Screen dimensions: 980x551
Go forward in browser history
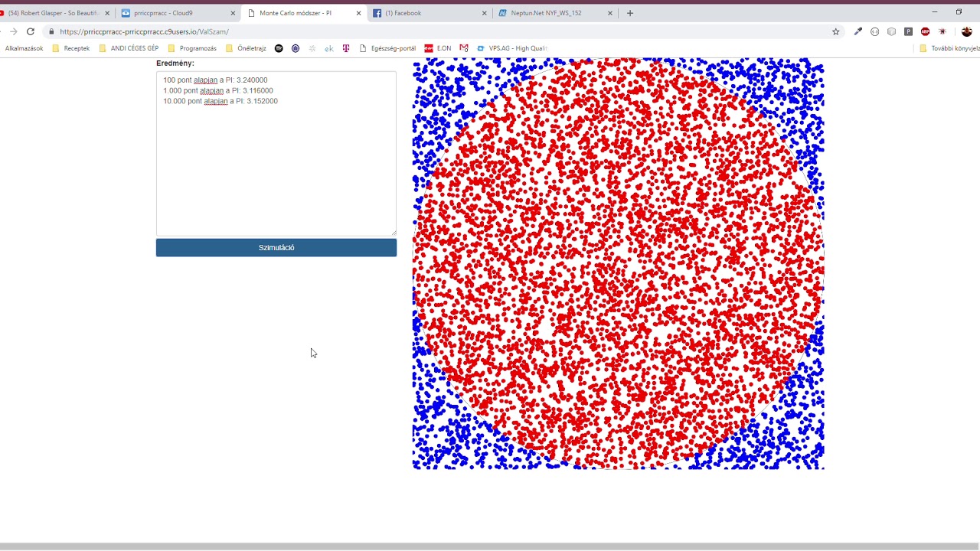(x=13, y=31)
